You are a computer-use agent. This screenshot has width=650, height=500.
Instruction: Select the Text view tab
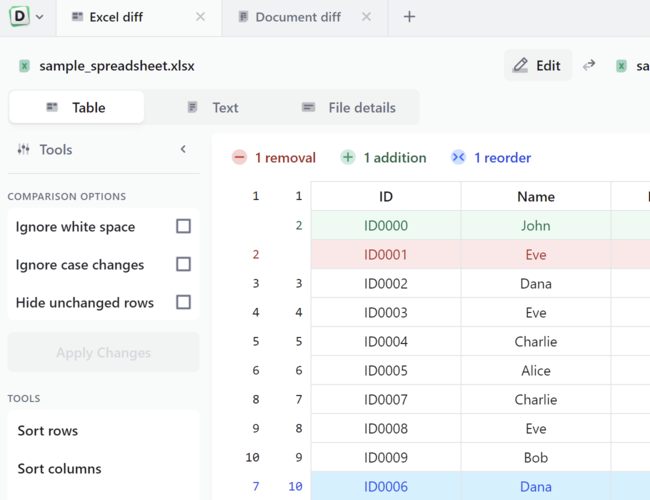[213, 108]
